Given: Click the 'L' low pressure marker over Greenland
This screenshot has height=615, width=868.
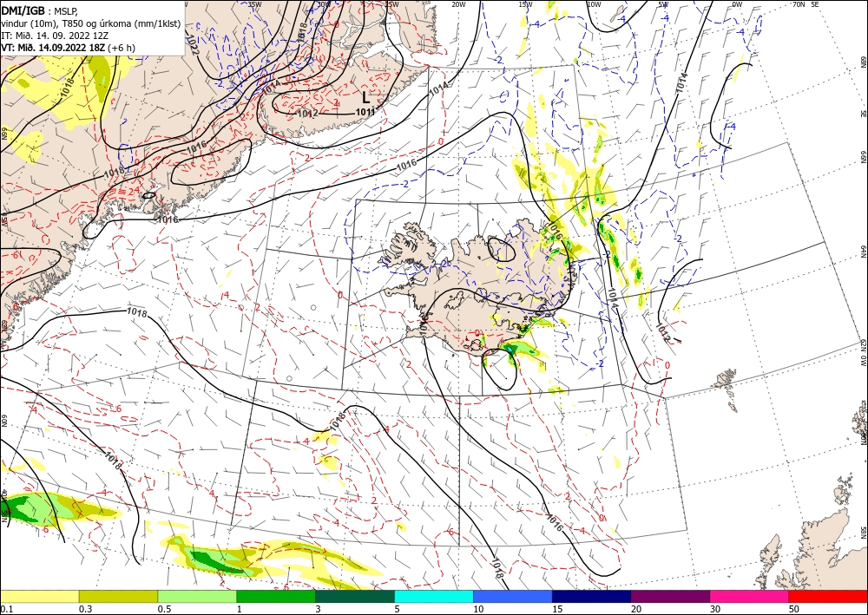Looking at the screenshot, I should pyautogui.click(x=365, y=98).
